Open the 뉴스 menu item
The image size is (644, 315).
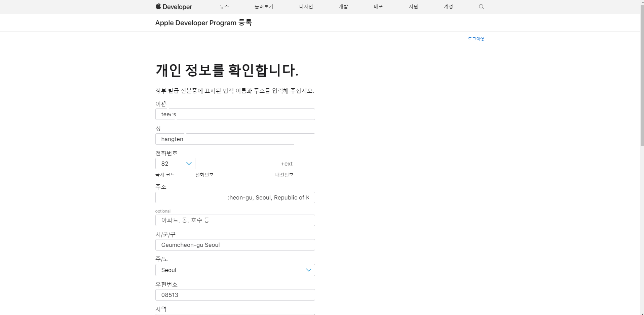click(224, 7)
